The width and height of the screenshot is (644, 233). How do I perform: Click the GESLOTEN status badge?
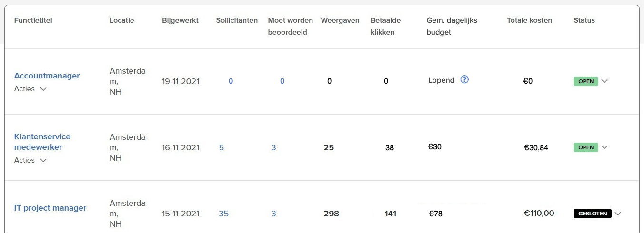click(x=593, y=214)
